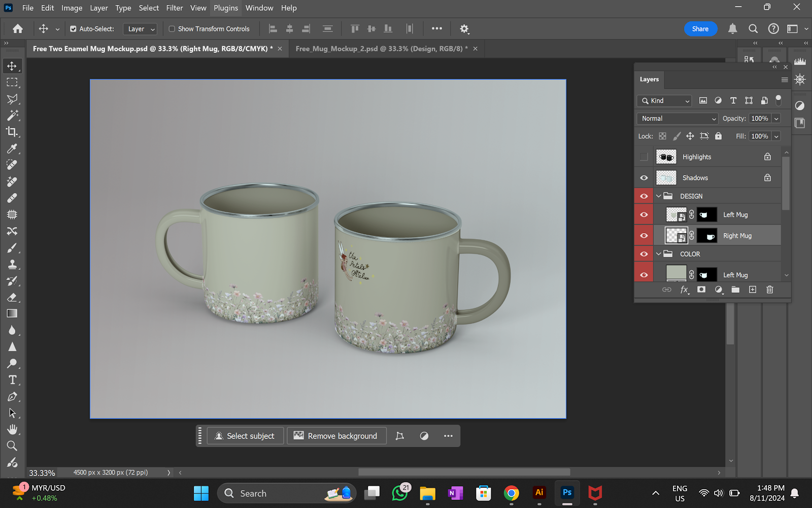812x508 pixels.
Task: Select the Eyedropper tool
Action: coord(12,149)
